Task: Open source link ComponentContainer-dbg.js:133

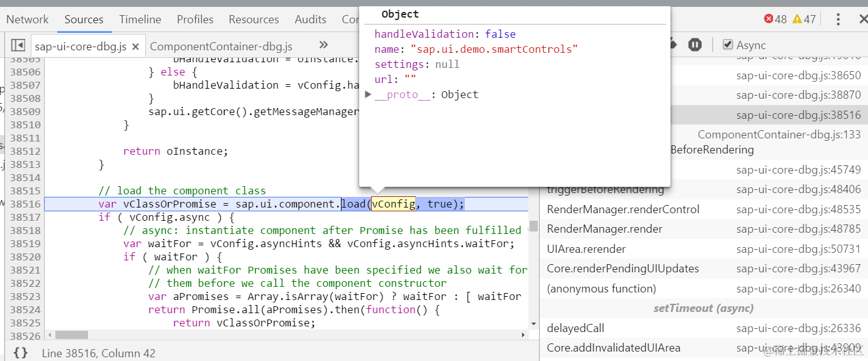Action: coord(779,135)
